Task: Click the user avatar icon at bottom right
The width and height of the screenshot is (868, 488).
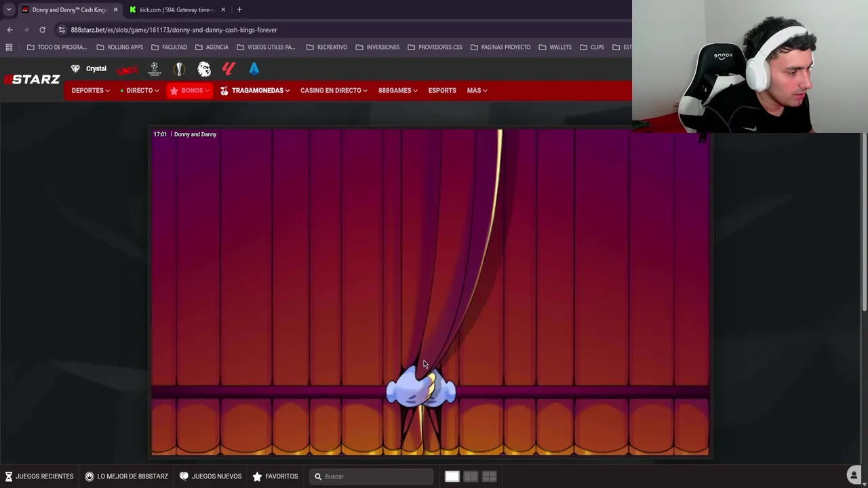Action: [854, 475]
